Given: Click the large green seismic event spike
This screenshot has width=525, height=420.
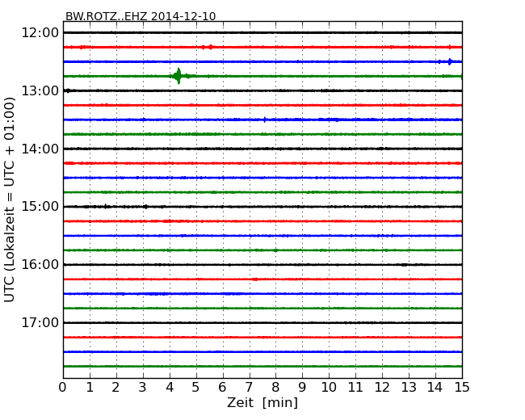Looking at the screenshot, I should click(x=178, y=76).
